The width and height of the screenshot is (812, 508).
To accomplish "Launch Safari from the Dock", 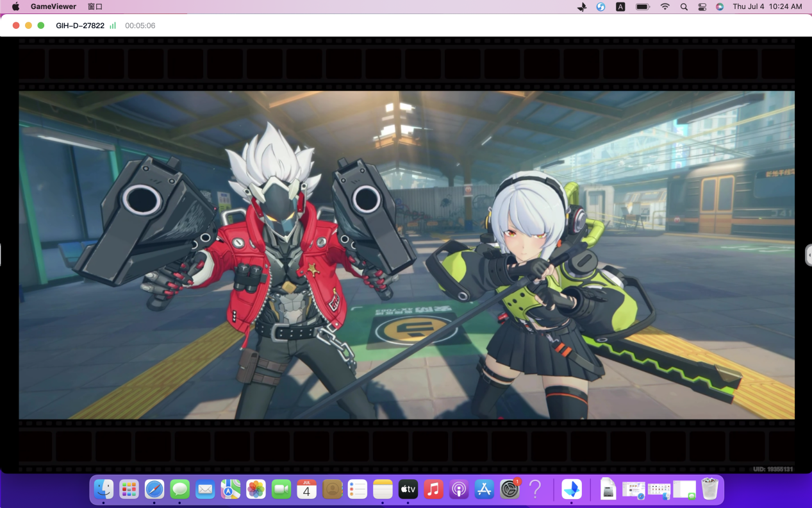I will 154,489.
